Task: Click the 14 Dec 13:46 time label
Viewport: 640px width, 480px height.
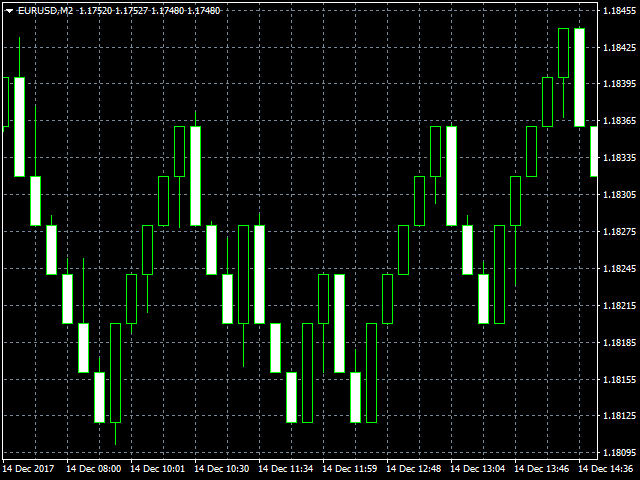Action: tap(542, 468)
